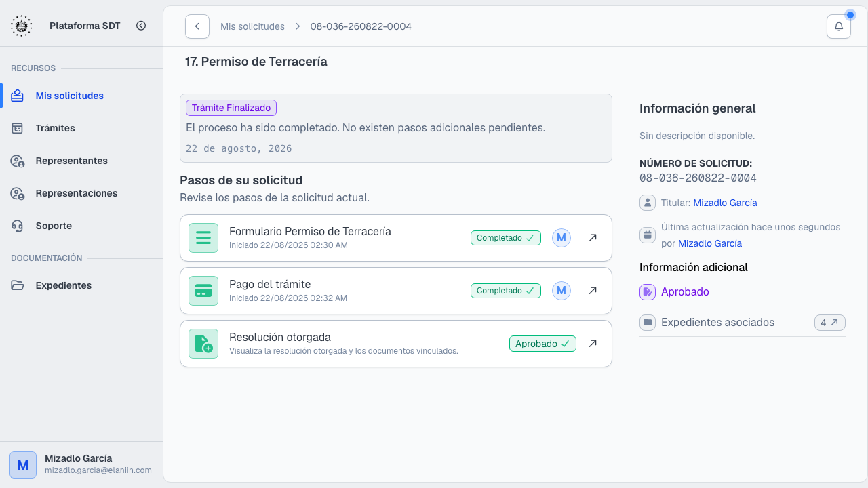Click the date 22 de agosto, 2026

click(x=239, y=148)
